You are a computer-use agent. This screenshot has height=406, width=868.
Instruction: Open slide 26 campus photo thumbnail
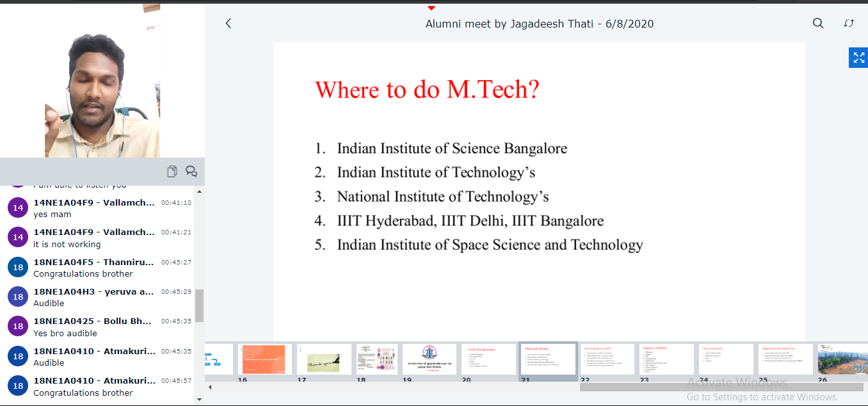click(842, 359)
